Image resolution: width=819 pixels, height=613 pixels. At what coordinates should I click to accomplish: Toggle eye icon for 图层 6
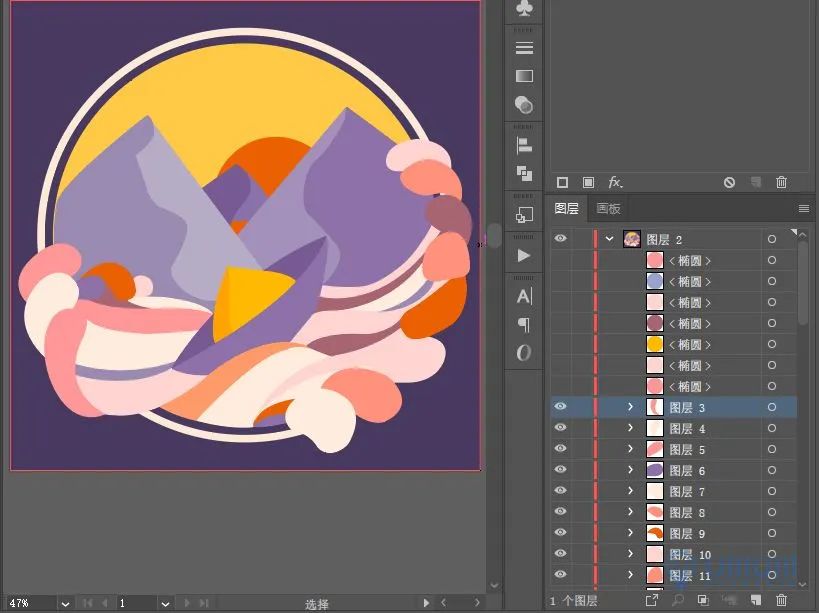coord(560,470)
